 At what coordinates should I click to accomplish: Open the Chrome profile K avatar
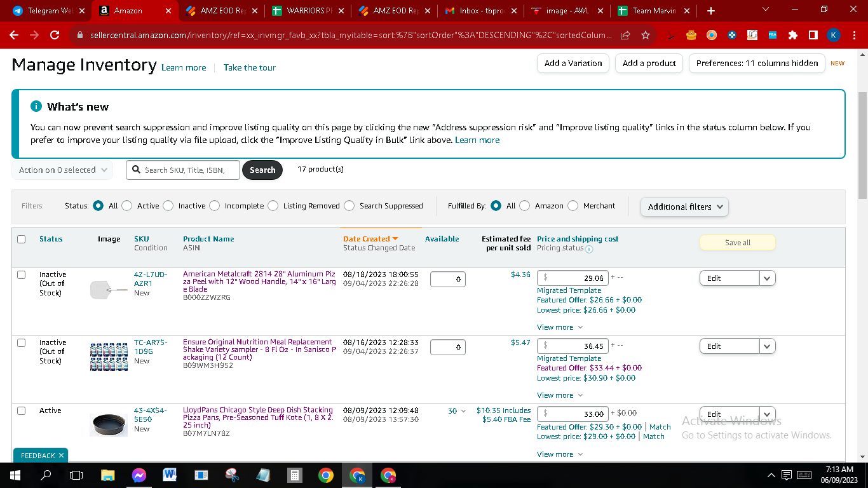click(x=834, y=36)
